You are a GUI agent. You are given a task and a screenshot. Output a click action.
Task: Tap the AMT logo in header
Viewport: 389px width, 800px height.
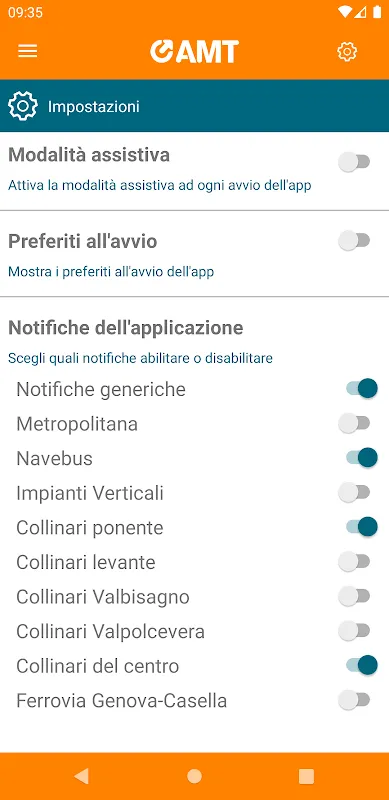(x=194, y=52)
